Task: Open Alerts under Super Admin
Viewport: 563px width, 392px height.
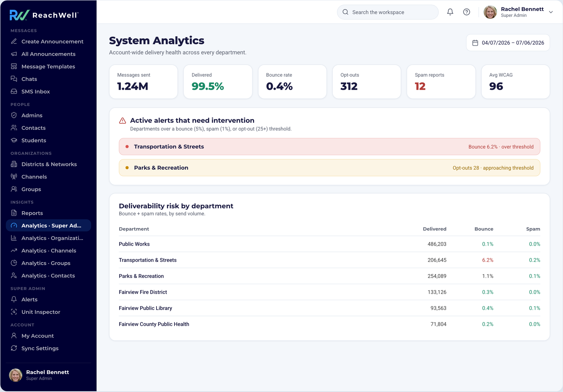Action: click(x=49, y=299)
